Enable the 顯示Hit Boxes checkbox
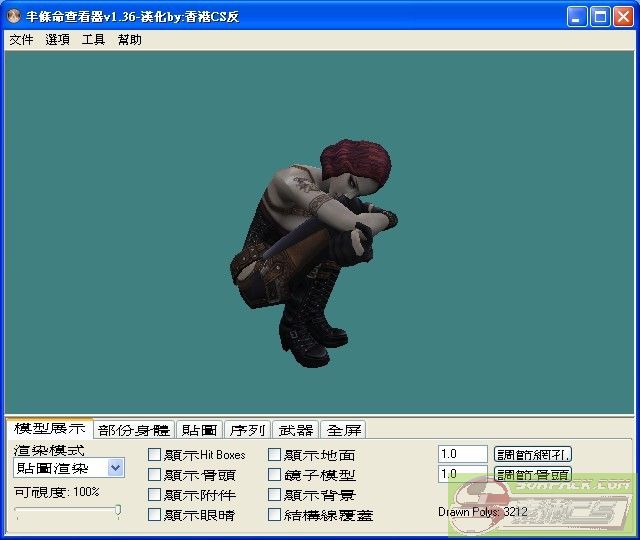Image resolution: width=640 pixels, height=540 pixels. coord(154,455)
